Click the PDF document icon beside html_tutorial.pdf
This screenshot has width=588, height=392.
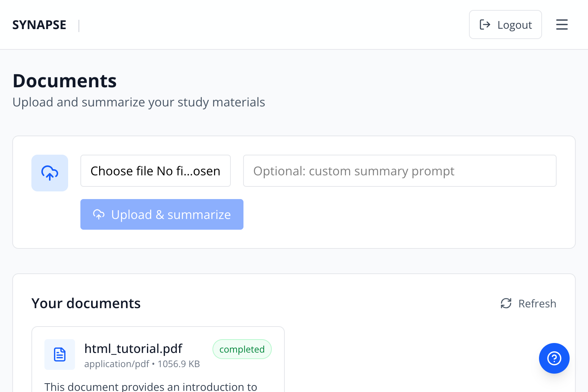[x=60, y=354]
